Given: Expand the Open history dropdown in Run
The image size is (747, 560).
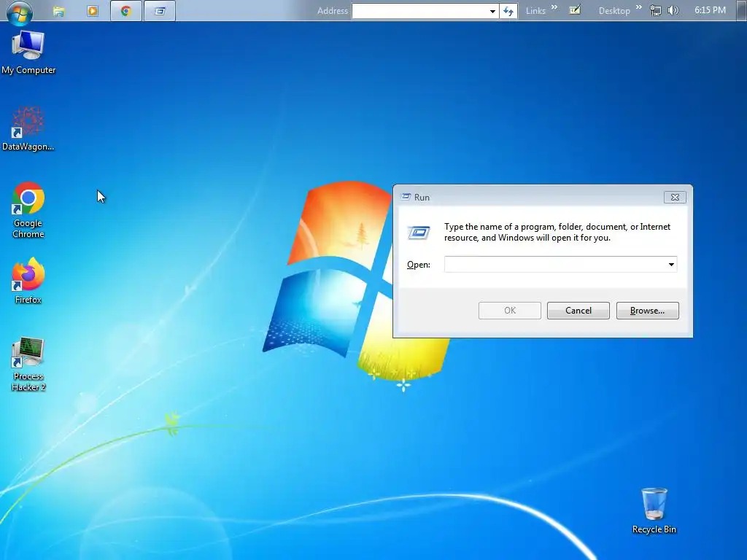Looking at the screenshot, I should tap(671, 264).
